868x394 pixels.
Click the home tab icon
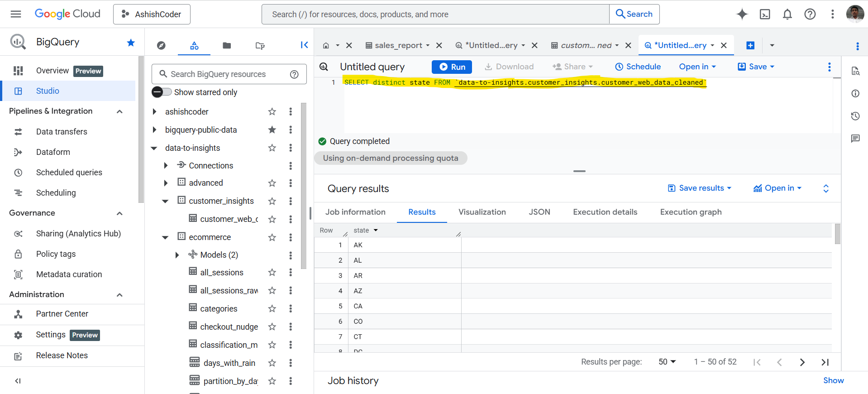pos(326,45)
